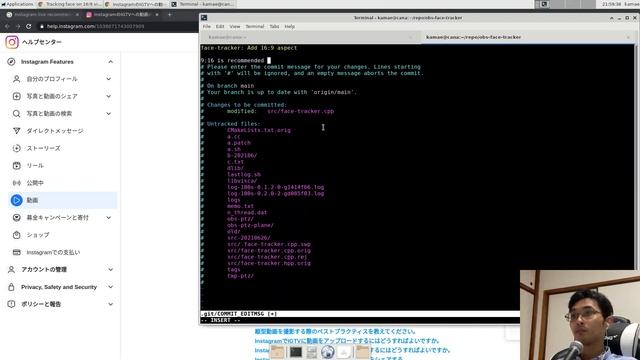Launch web browser from the bottom dock

(x=328, y=352)
